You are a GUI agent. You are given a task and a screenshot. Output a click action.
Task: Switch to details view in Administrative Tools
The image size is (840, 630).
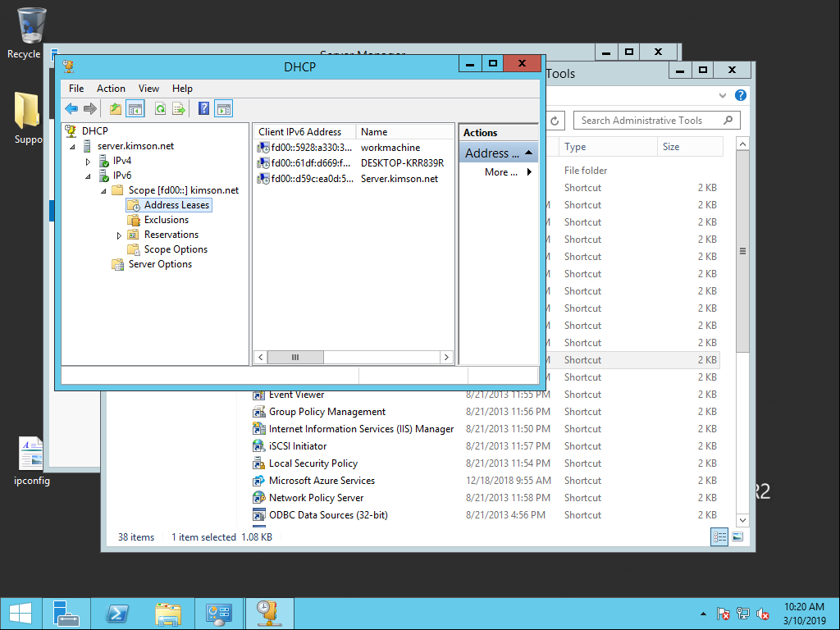(x=719, y=536)
